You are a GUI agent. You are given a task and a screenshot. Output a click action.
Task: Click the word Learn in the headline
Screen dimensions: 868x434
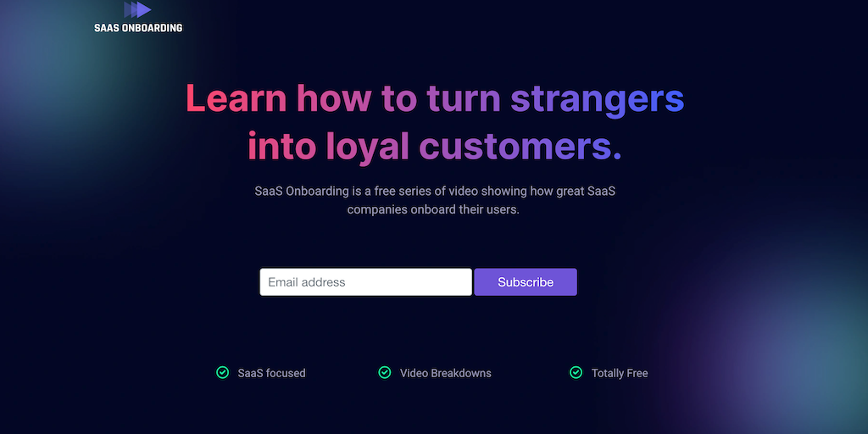(x=236, y=98)
